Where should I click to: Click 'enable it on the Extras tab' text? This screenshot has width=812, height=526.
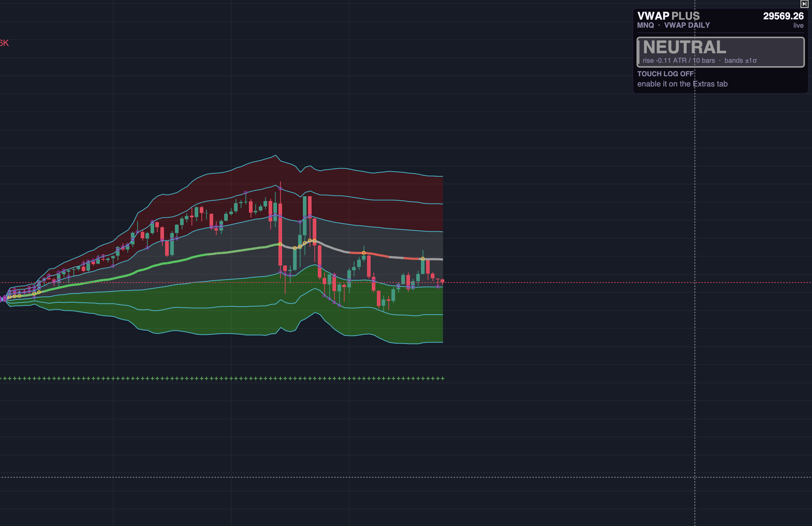[x=682, y=84]
